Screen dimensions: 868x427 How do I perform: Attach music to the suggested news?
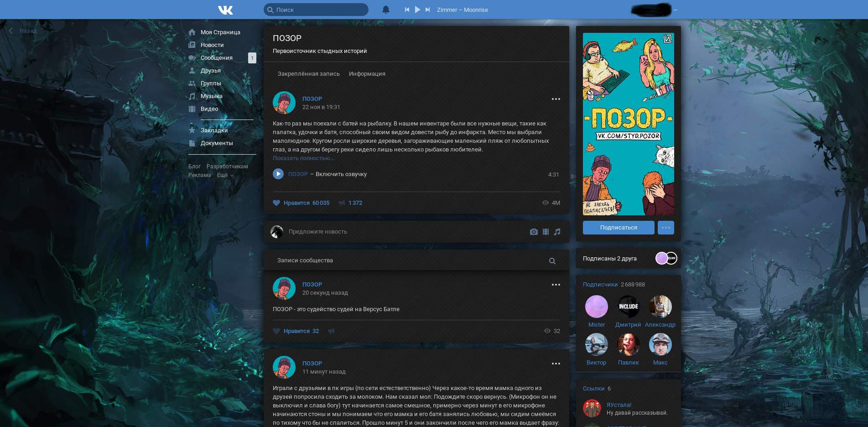click(x=557, y=232)
